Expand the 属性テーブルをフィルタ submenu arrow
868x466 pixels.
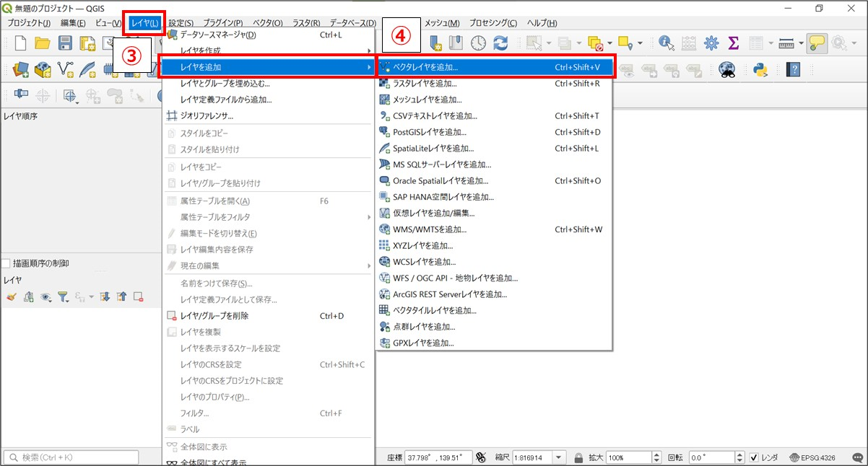(368, 217)
